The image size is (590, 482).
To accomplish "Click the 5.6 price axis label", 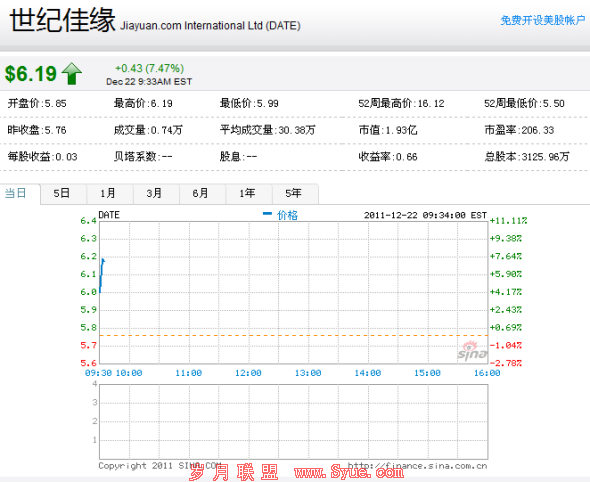I will coord(88,363).
